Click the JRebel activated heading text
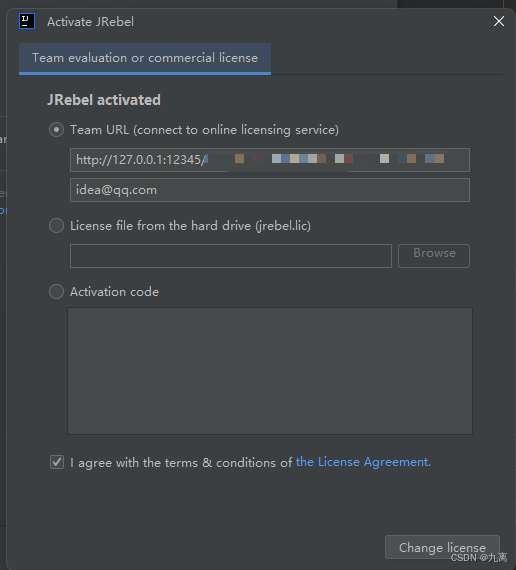This screenshot has height=570, width=516. [104, 100]
